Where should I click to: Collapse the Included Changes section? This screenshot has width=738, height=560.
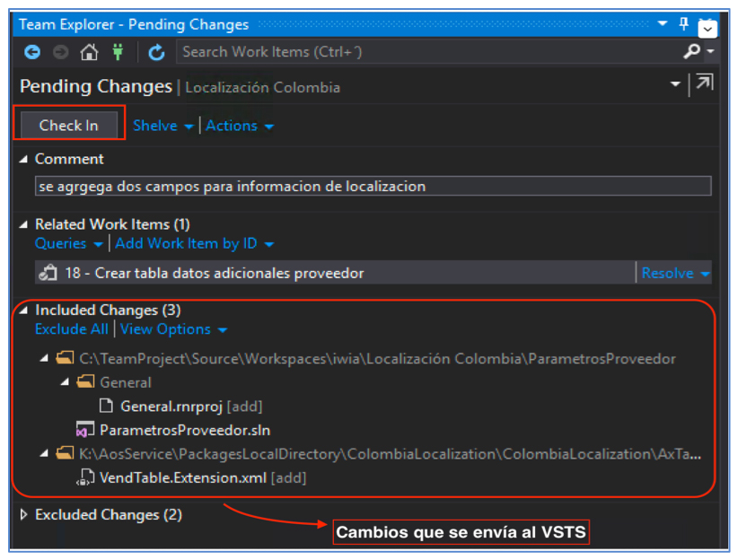pyautogui.click(x=23, y=311)
